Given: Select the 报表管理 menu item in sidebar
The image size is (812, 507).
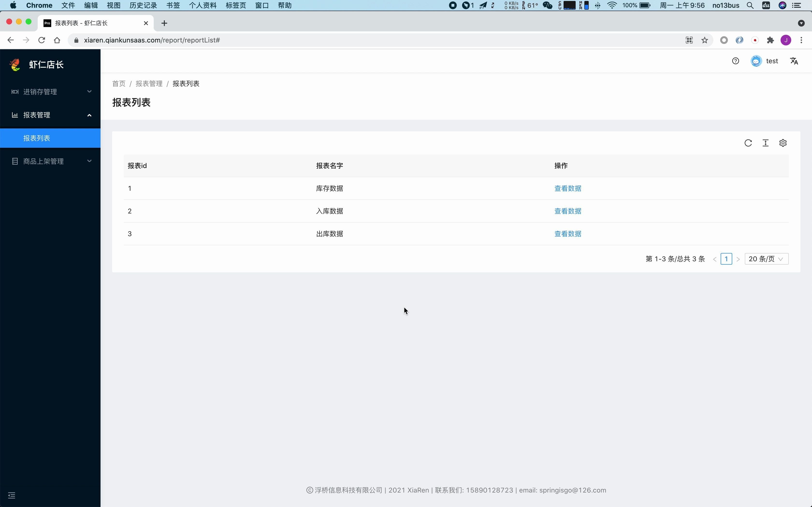Looking at the screenshot, I should [x=50, y=115].
